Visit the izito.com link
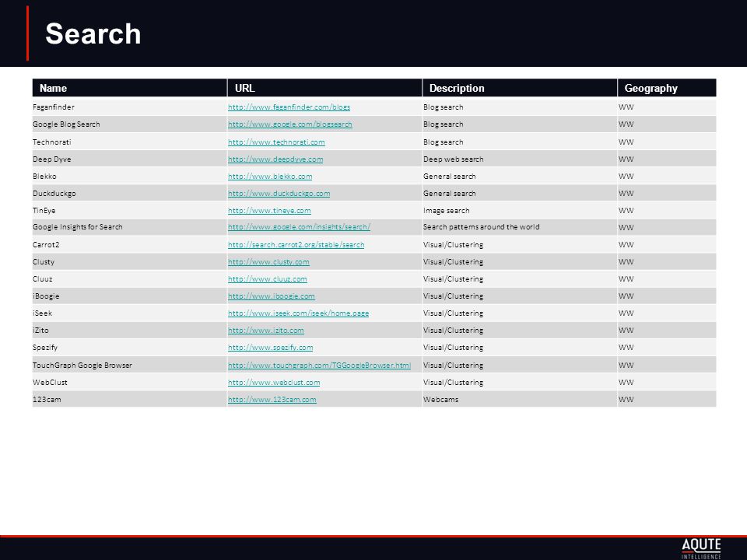747x560 pixels. (x=266, y=331)
